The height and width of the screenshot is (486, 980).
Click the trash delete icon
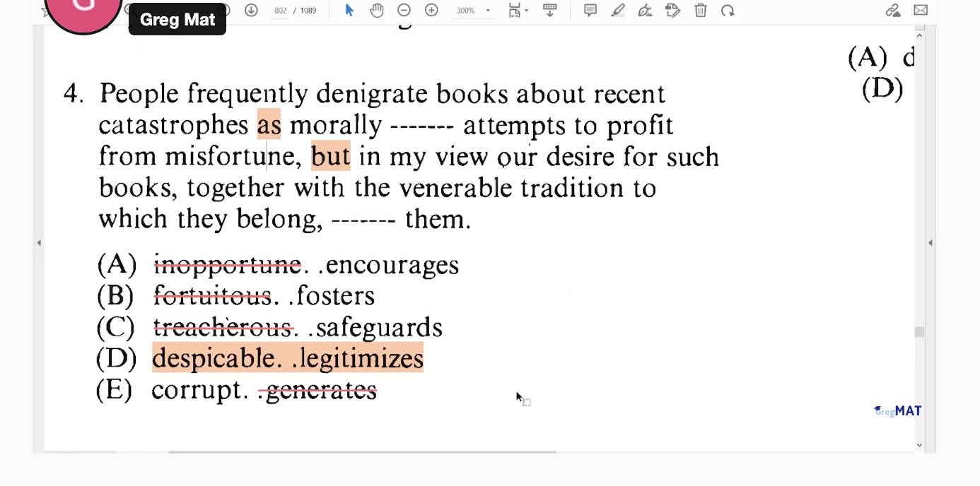point(700,10)
